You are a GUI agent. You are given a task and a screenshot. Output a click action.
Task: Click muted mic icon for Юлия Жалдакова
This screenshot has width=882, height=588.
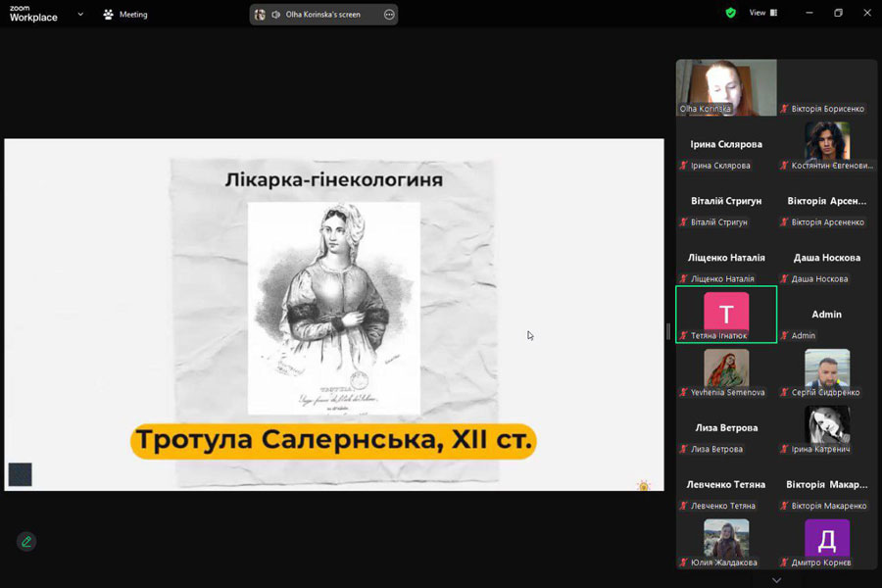(x=683, y=563)
